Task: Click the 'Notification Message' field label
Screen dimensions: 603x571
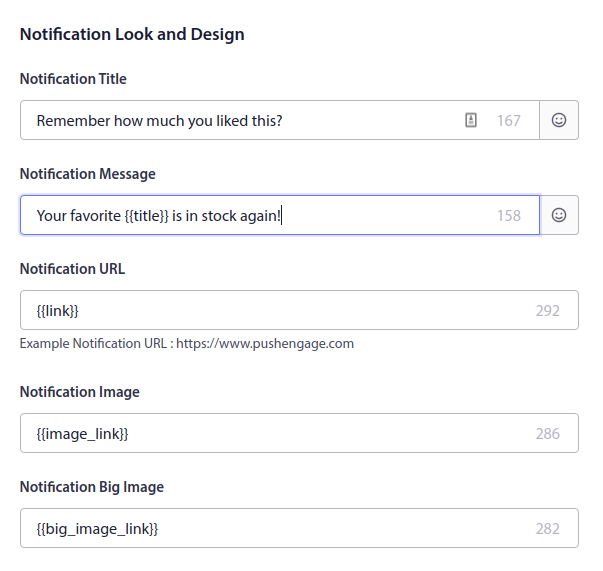Action: [x=88, y=174]
